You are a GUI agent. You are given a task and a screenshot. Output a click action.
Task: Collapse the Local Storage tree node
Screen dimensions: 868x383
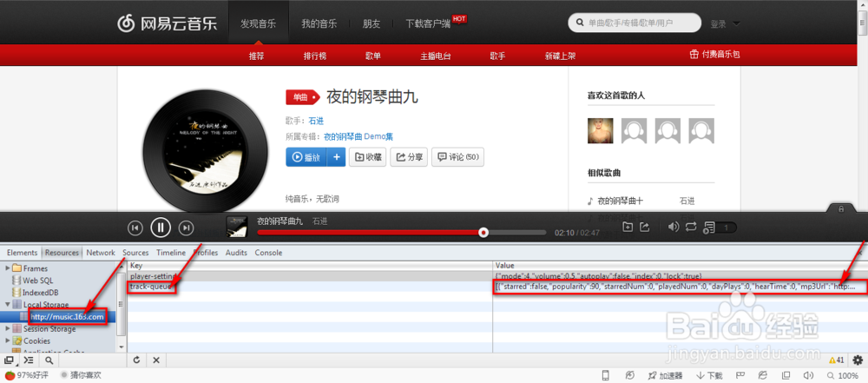7,304
